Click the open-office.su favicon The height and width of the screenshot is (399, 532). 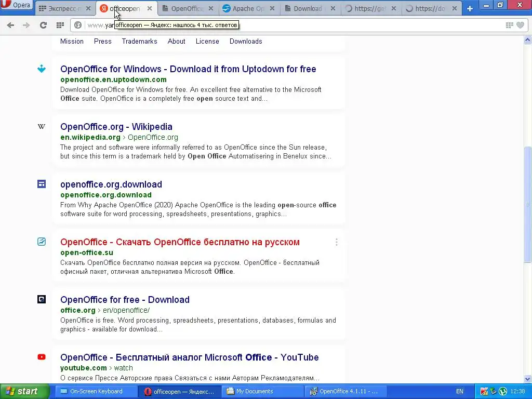(x=42, y=242)
